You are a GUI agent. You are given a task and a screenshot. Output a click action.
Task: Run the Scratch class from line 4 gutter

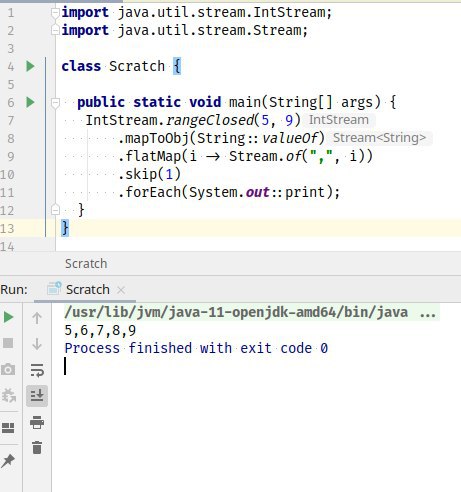(x=30, y=66)
